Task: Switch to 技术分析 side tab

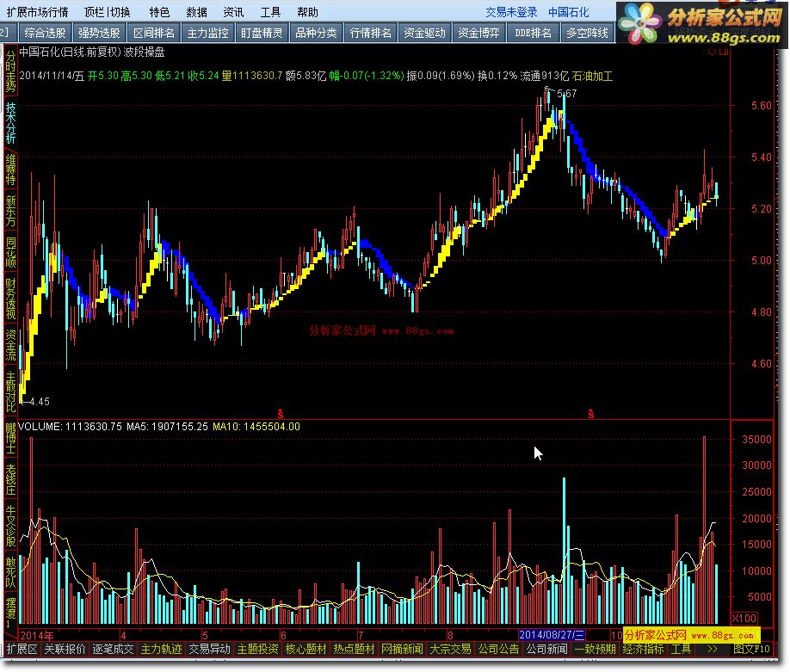Action: click(x=10, y=123)
